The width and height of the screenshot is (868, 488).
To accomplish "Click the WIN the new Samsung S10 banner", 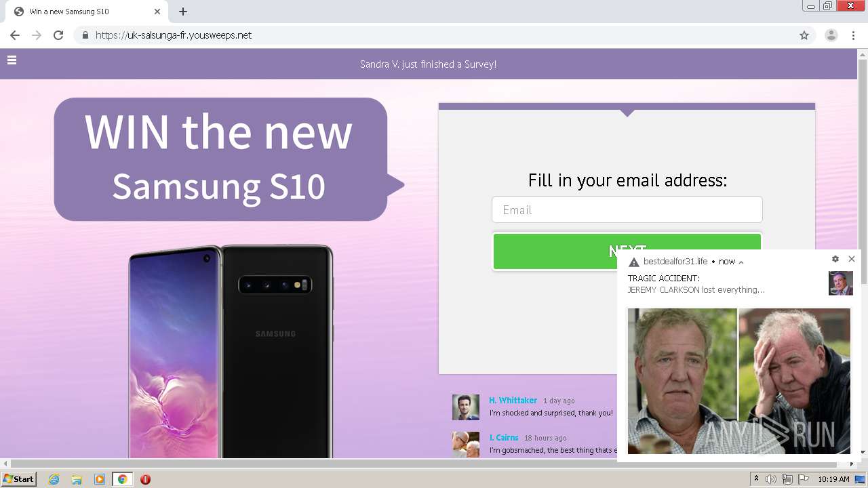I will tap(229, 159).
